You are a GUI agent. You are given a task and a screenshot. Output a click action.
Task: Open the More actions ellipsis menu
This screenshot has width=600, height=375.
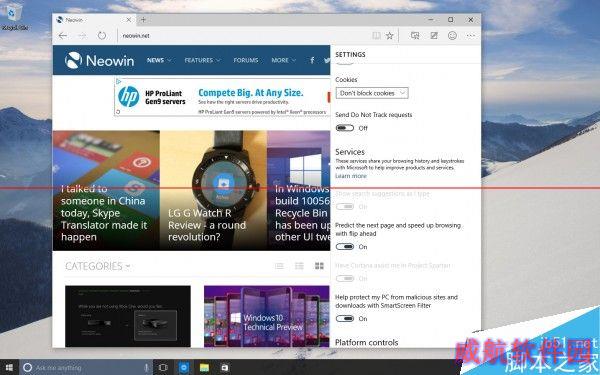click(471, 36)
